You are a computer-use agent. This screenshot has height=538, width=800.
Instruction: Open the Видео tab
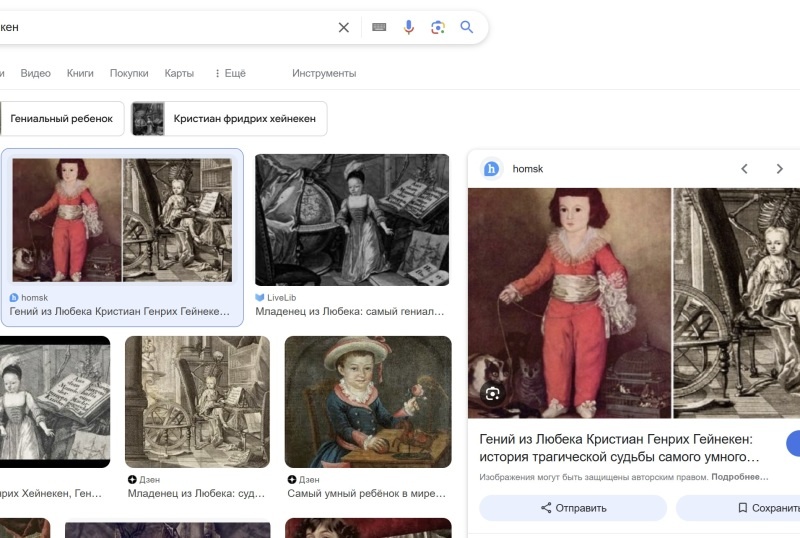tap(36, 74)
